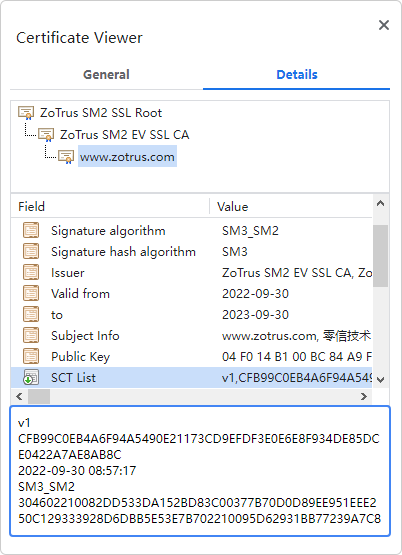The height and width of the screenshot is (555, 402).
Task: Click the Signature algorithm field icon
Action: [x=31, y=230]
